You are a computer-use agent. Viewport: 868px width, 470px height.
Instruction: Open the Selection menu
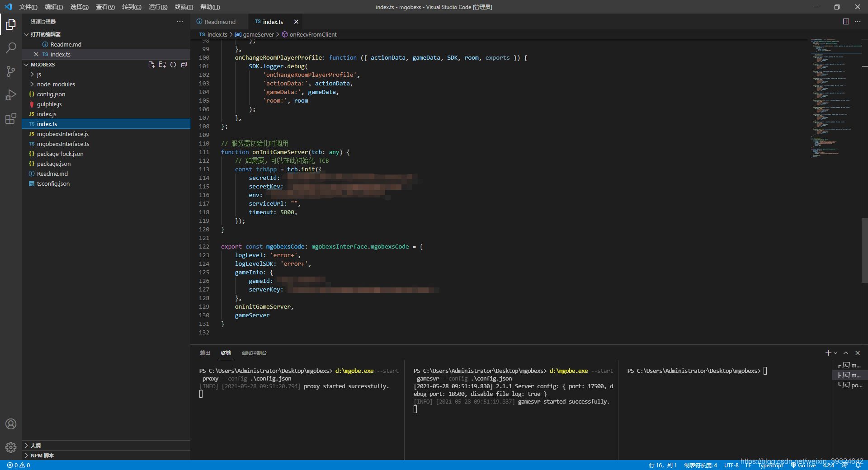coord(80,7)
